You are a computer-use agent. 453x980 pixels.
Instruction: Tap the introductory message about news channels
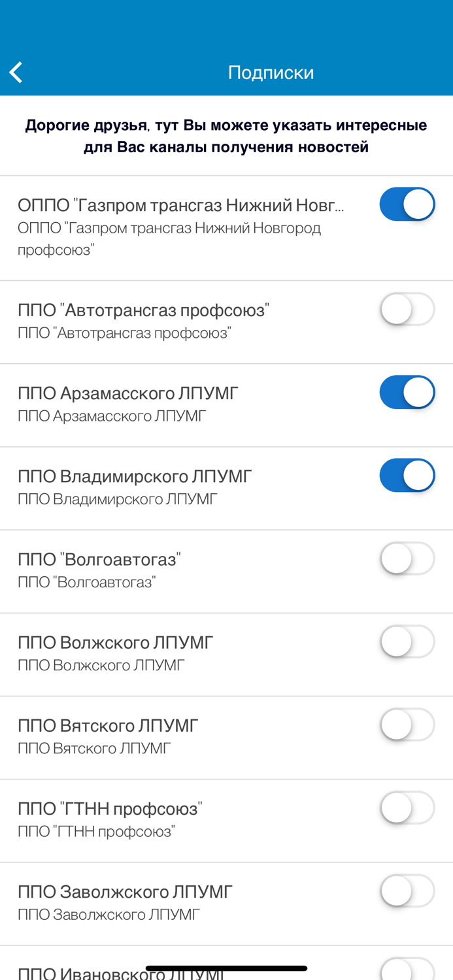(x=226, y=135)
